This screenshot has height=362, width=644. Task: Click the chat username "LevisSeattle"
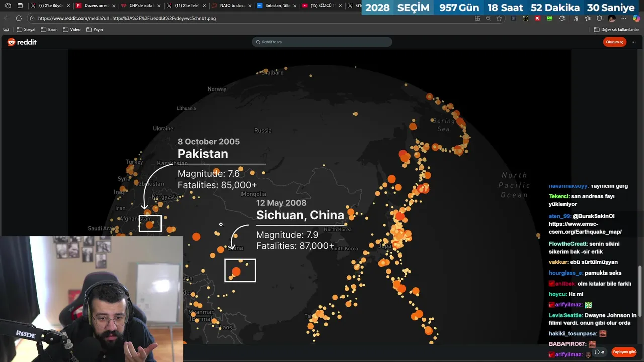point(566,316)
